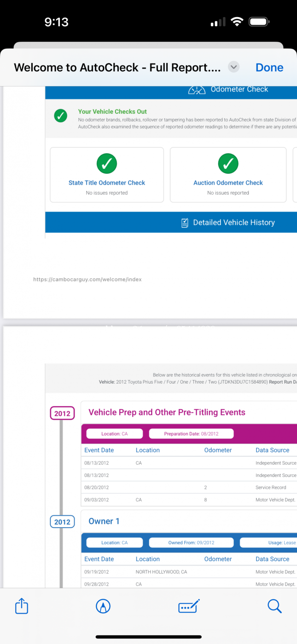The height and width of the screenshot is (644, 297).
Task: Tap the form fill signature icon
Action: [189, 606]
